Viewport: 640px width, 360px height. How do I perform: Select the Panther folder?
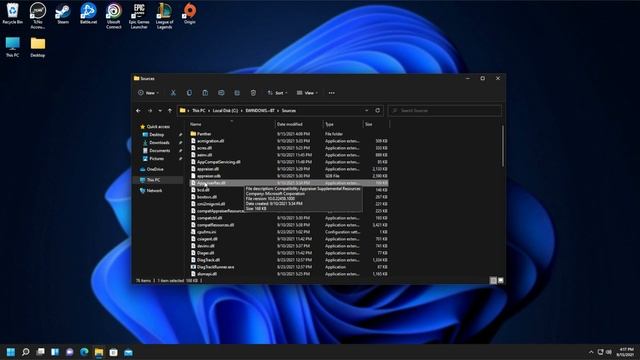289,134
